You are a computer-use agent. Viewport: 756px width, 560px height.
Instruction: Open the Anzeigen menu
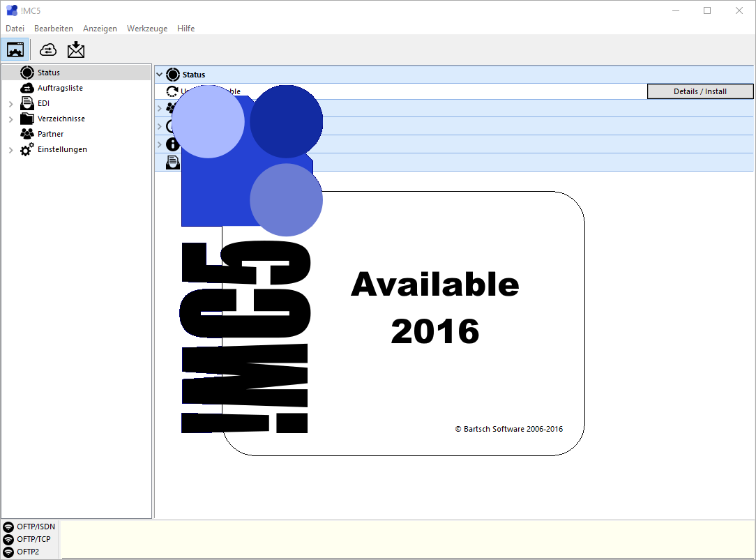pos(100,29)
